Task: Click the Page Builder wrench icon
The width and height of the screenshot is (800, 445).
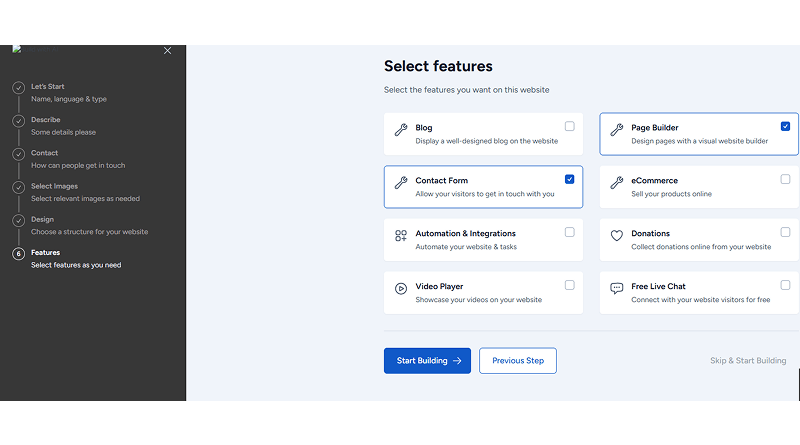Action: (617, 130)
